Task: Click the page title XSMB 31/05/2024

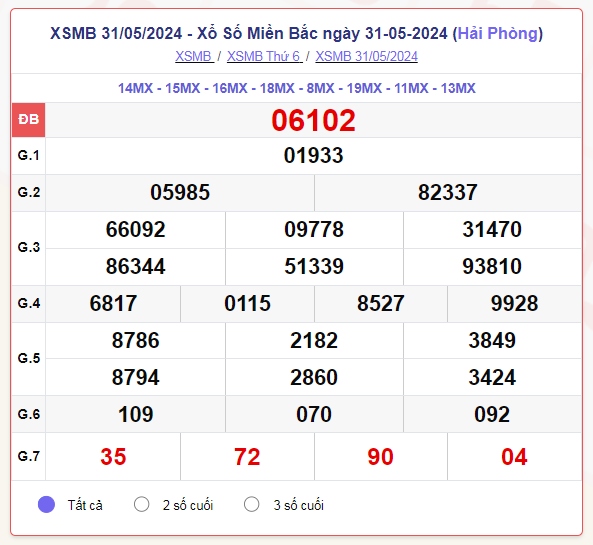Action: (296, 33)
